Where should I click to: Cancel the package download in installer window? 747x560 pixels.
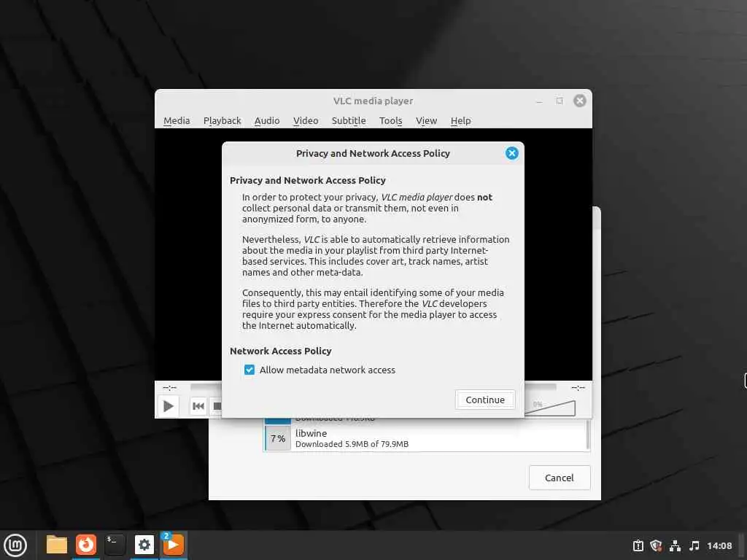pos(560,478)
